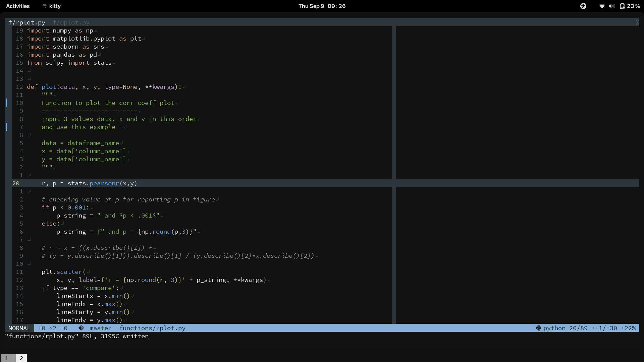The image size is (644, 362).
Task: Open the Activities overview
Action: 18,6
